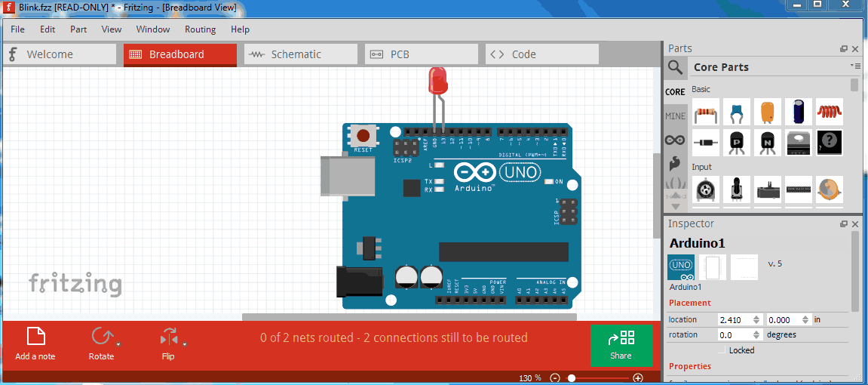This screenshot has width=868, height=385.
Task: Select the Breadboard tab
Action: pos(180,54)
